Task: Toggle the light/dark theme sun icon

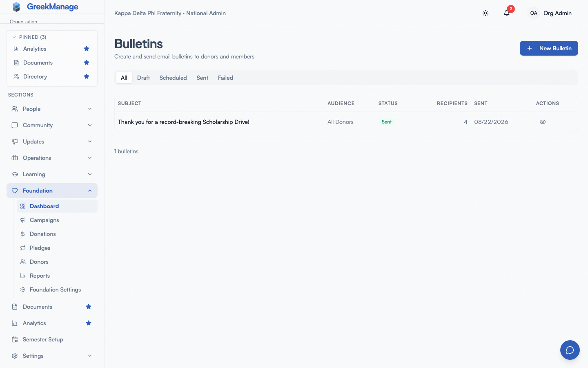Action: 486,13
